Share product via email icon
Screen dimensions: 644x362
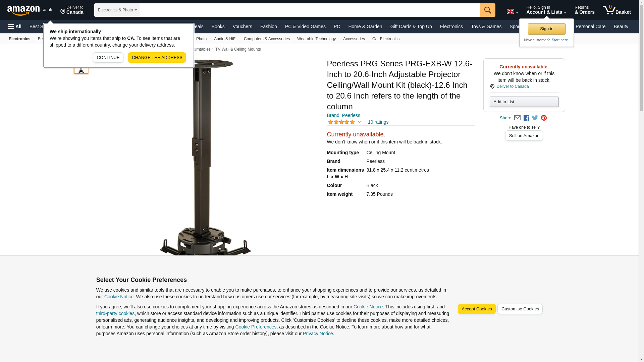(517, 118)
